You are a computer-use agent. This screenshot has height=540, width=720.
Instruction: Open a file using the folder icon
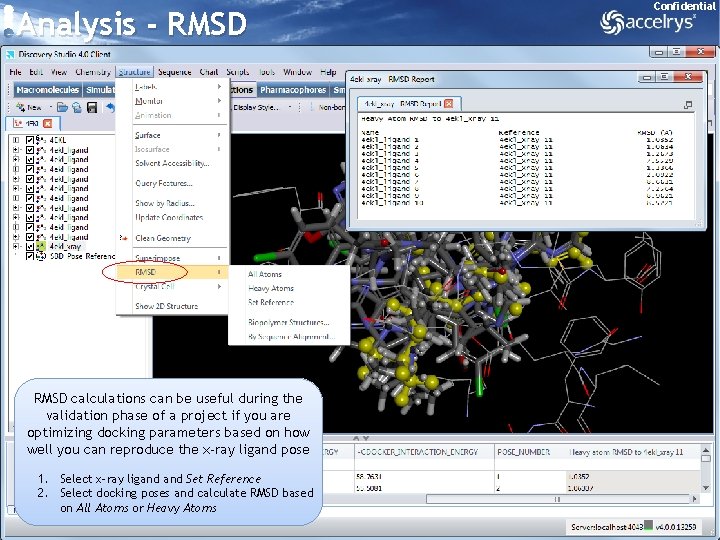coord(62,107)
